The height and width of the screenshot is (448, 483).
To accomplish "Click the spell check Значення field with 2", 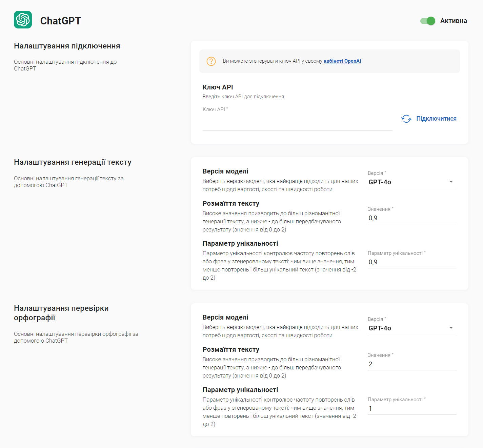I will (412, 364).
